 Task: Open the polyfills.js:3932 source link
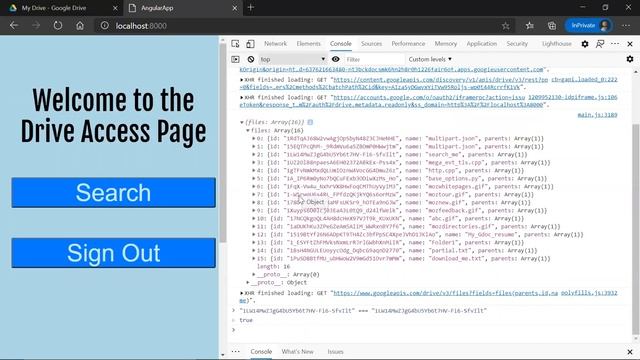click(589, 293)
